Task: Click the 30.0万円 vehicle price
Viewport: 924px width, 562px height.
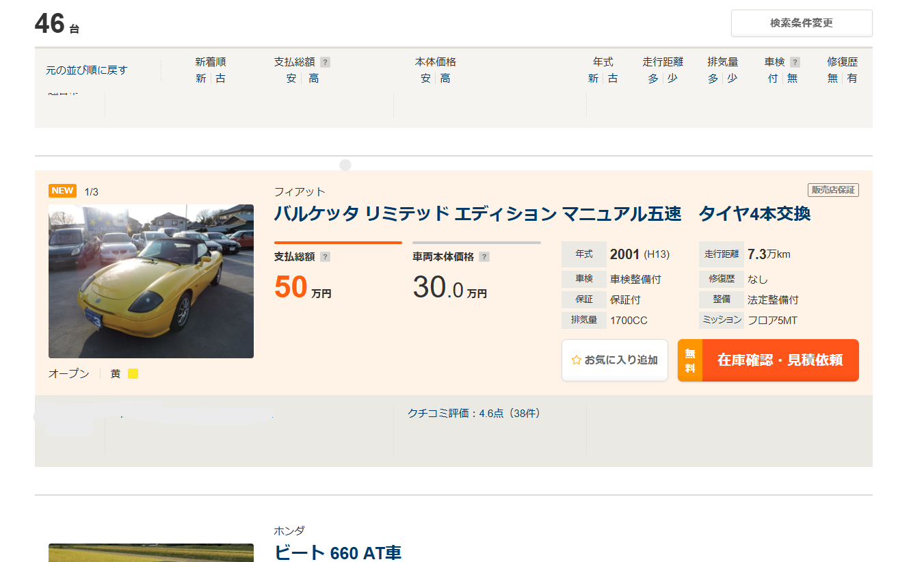Action: click(x=450, y=287)
